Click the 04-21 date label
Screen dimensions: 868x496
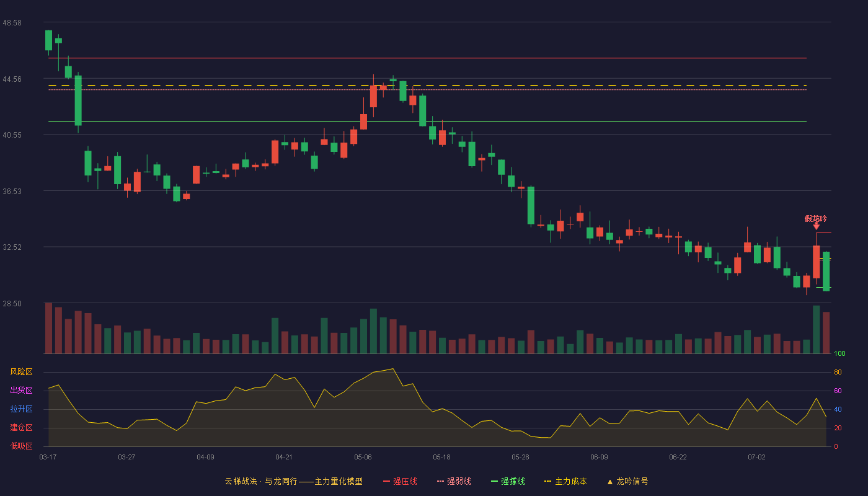coord(284,457)
